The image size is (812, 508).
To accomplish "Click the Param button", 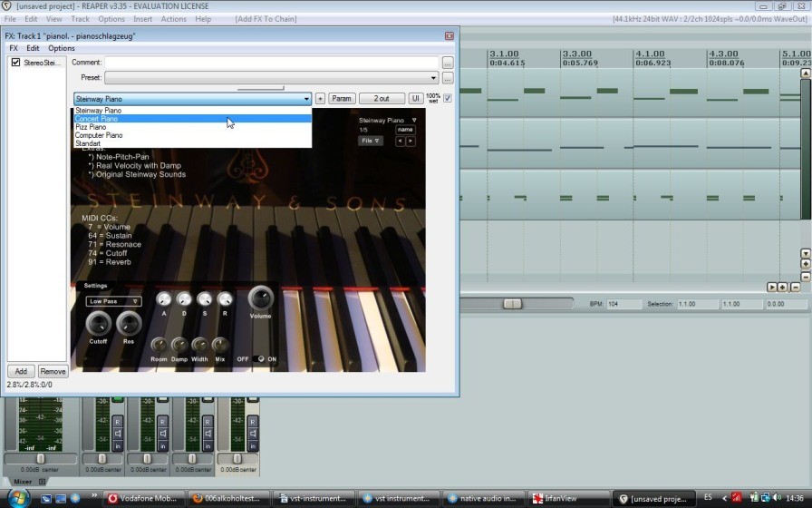I will 342,99.
